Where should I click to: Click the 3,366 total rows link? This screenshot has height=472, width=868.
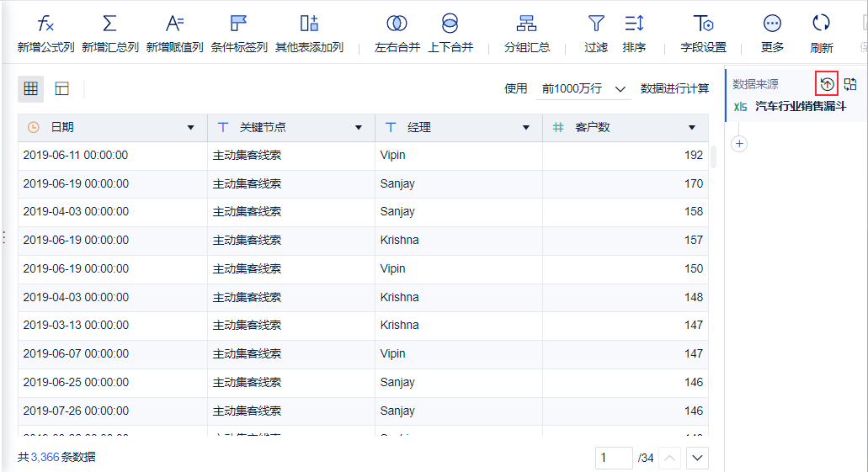click(45, 457)
